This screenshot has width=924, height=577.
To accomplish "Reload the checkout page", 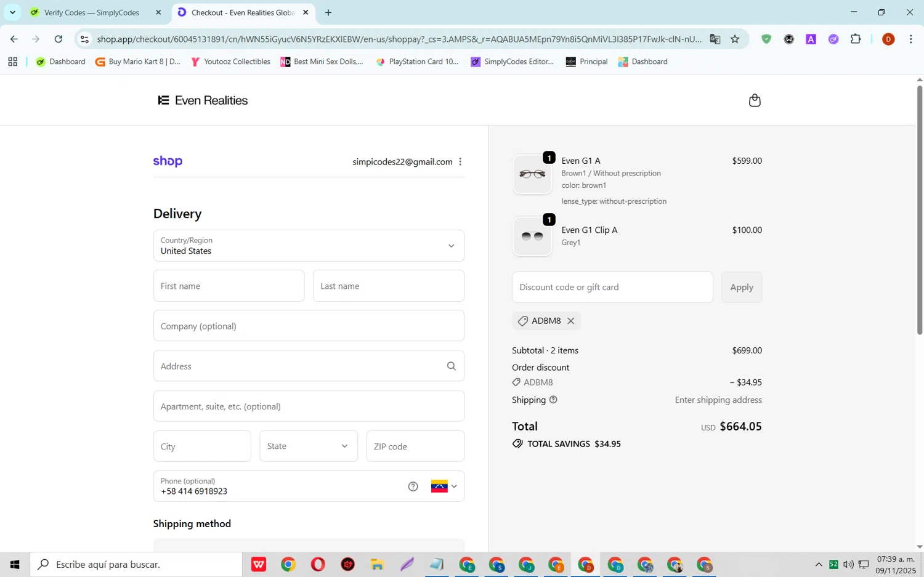I will (x=58, y=39).
